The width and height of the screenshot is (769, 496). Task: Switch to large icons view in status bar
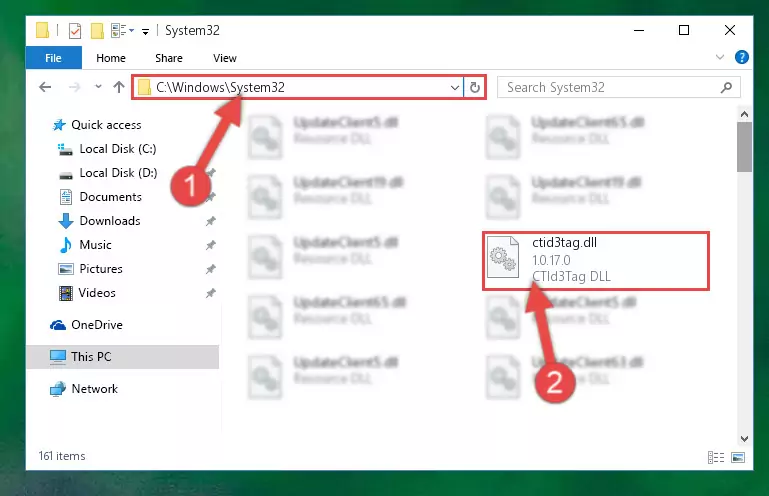point(738,457)
